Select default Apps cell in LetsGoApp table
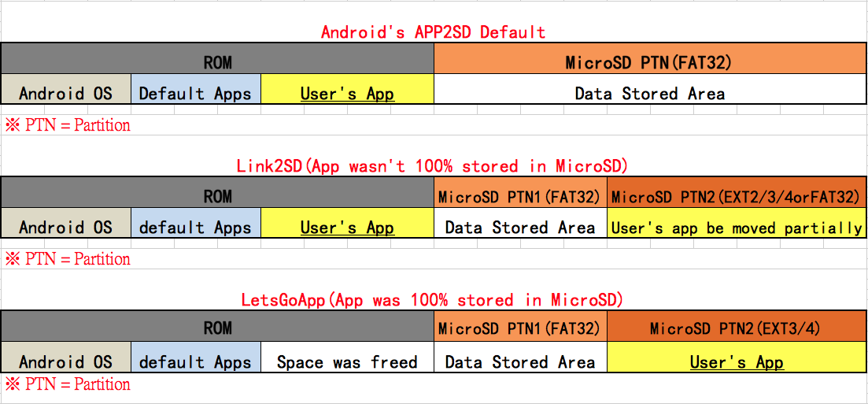Viewport: 868px width, 404px height. coord(195,362)
